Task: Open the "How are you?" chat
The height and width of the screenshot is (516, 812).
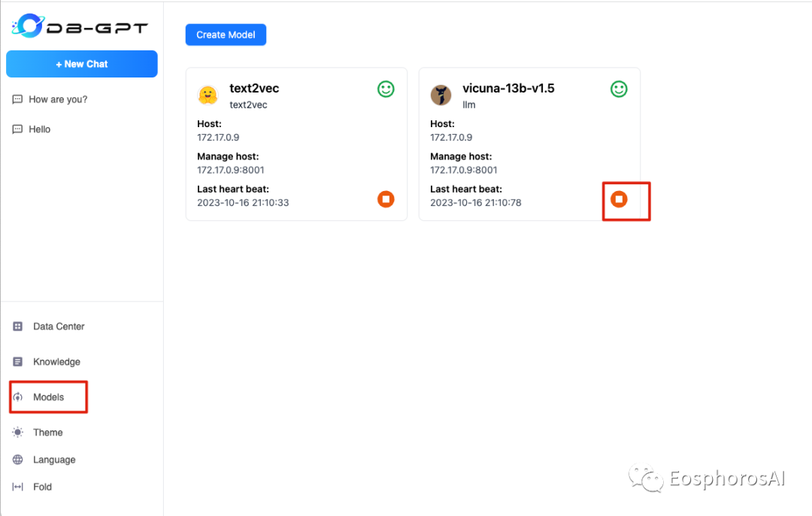Action: pyautogui.click(x=58, y=99)
